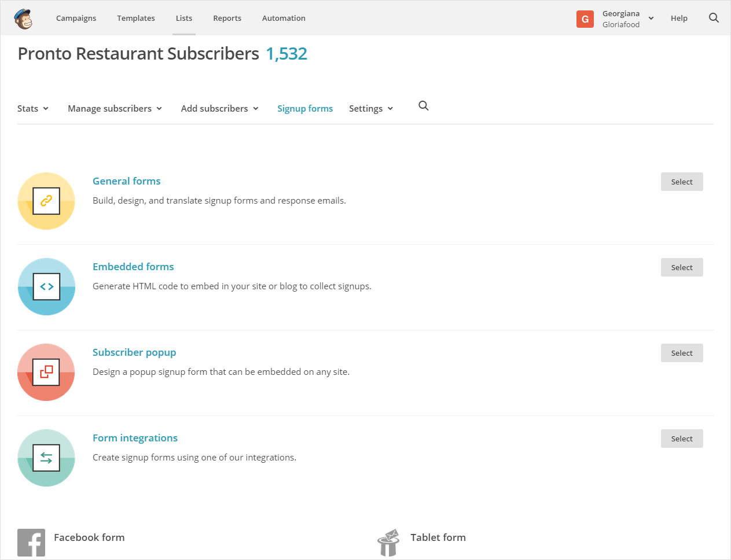The width and height of the screenshot is (731, 560).
Task: Open the Subscriber popup link
Action: [x=134, y=352]
